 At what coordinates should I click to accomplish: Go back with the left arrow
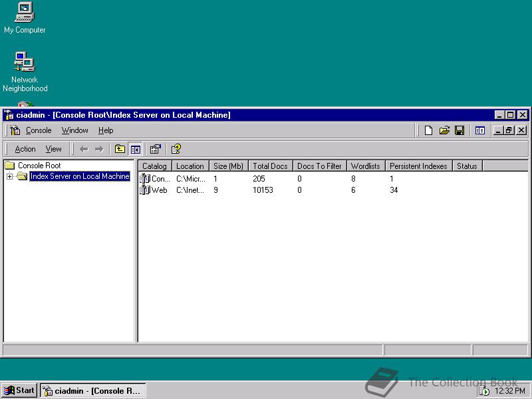point(84,149)
